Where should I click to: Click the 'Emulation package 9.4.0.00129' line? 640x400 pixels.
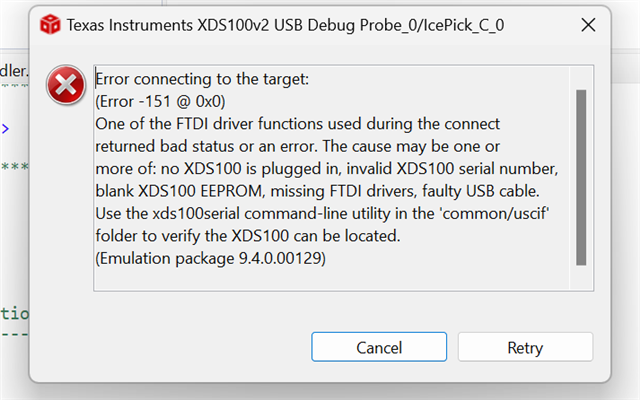210,258
